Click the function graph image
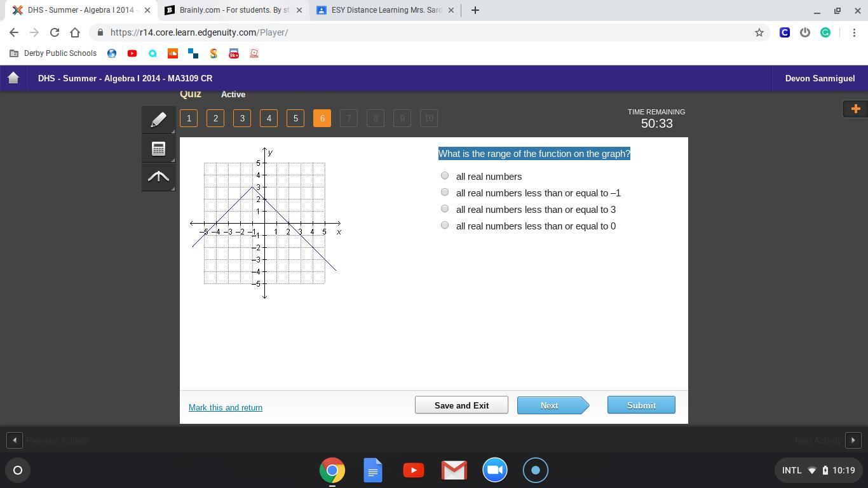868x488 pixels. (266, 223)
